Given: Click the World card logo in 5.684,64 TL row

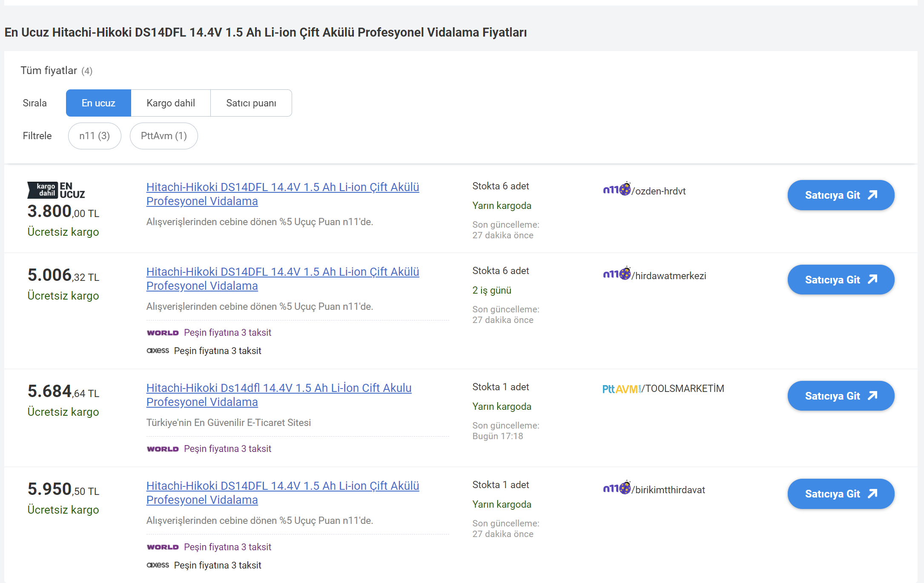Looking at the screenshot, I should (163, 449).
